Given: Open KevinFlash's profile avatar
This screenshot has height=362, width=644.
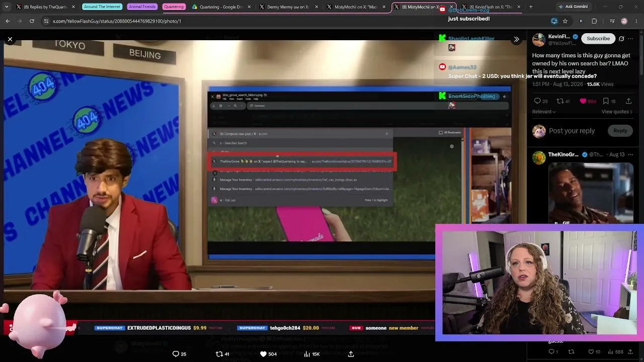Looking at the screenshot, I should pyautogui.click(x=539, y=40).
